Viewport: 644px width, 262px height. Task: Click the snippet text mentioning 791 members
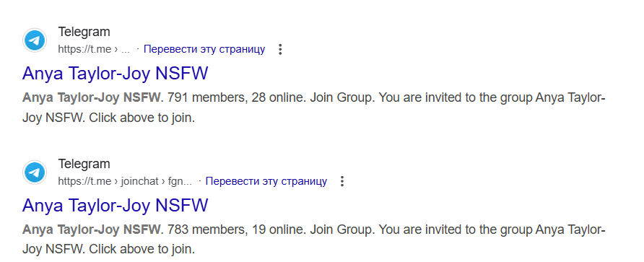[x=314, y=108]
